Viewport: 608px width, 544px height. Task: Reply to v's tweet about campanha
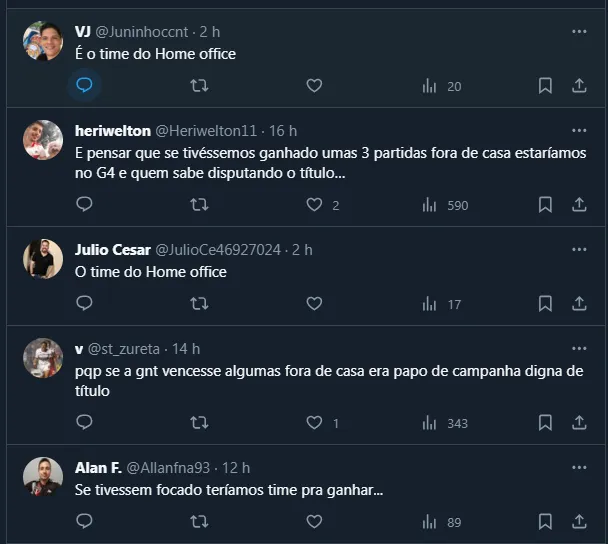pos(84,422)
